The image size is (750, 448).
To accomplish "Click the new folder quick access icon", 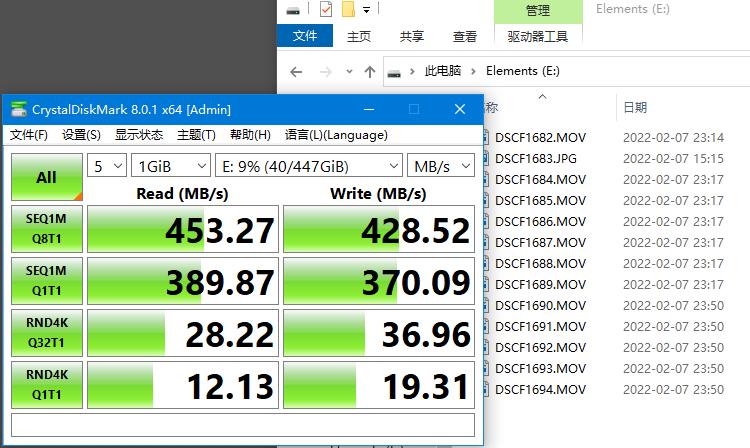I will pyautogui.click(x=348, y=9).
